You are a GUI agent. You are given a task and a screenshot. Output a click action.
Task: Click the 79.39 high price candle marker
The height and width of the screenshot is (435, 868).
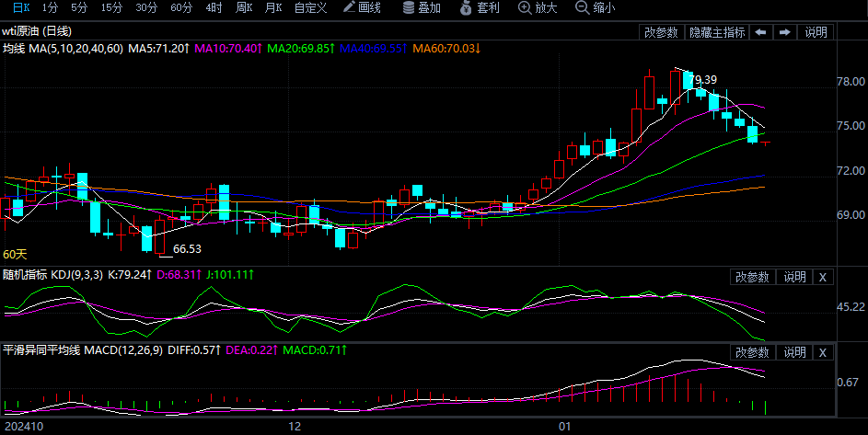pos(702,80)
